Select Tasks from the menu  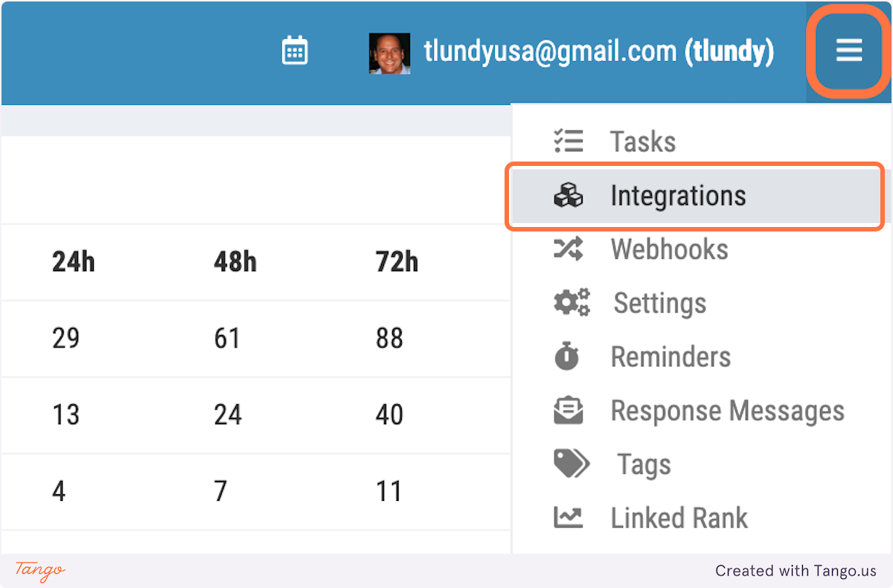pos(643,141)
